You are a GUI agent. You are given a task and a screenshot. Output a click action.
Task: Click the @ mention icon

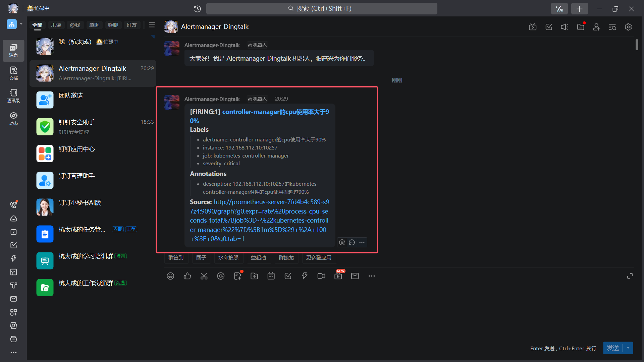point(221,276)
